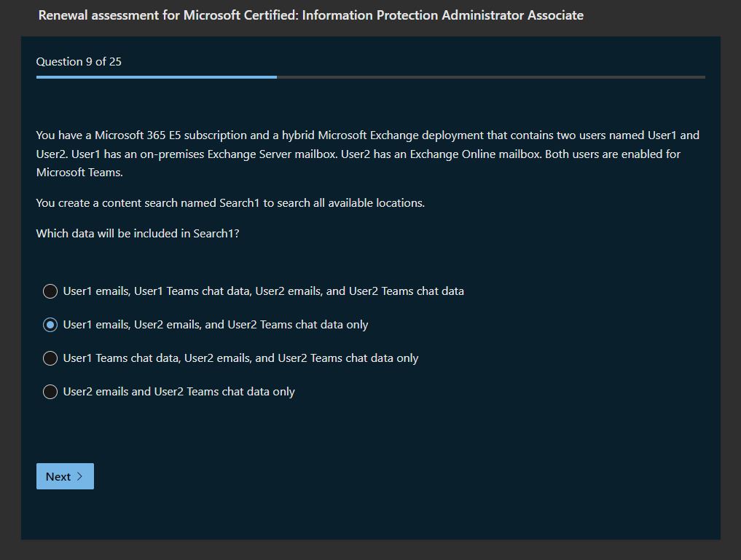This screenshot has width=741, height=560.
Task: Click the 'Which data will be included in Search1?' line
Action: point(138,234)
